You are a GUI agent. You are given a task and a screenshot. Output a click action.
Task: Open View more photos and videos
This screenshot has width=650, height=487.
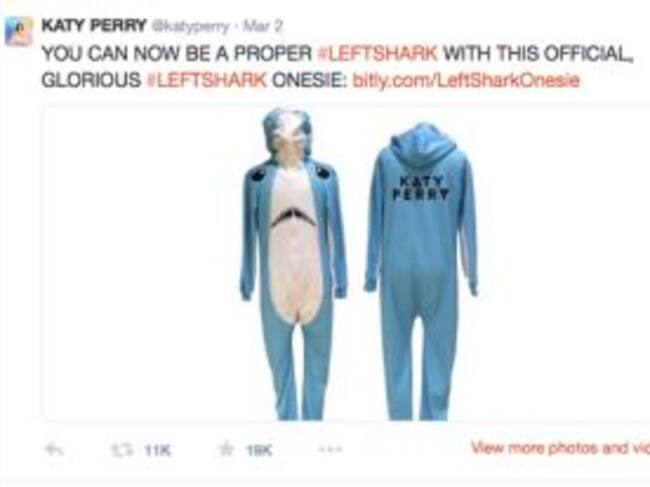click(560, 448)
